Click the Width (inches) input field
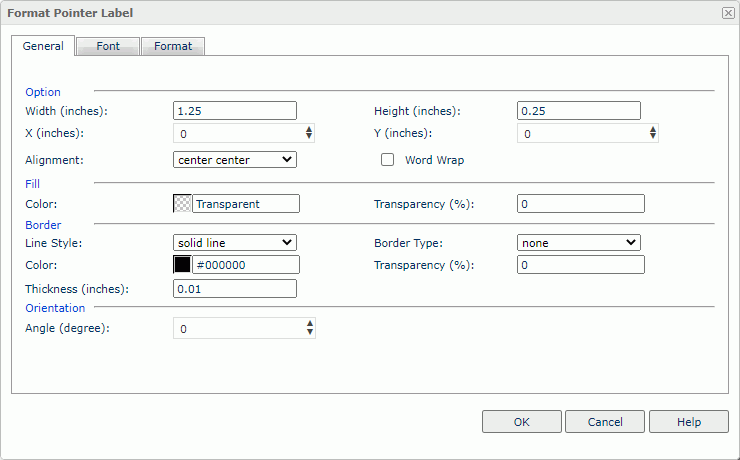Viewport: 740px width, 460px height. click(x=235, y=110)
